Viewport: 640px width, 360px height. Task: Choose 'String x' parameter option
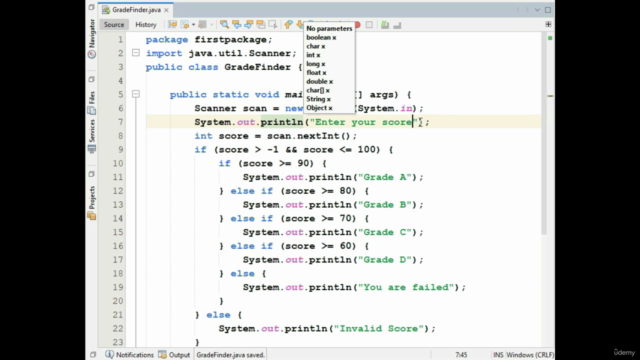pyautogui.click(x=318, y=99)
